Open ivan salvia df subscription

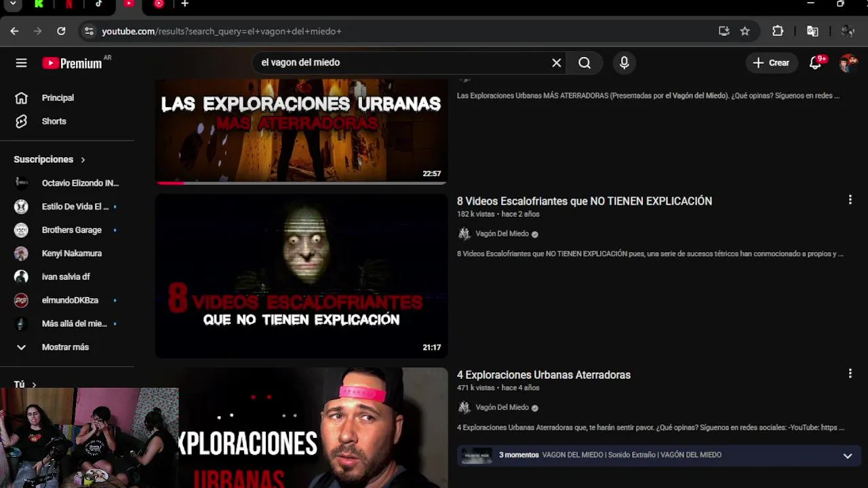coord(67,277)
